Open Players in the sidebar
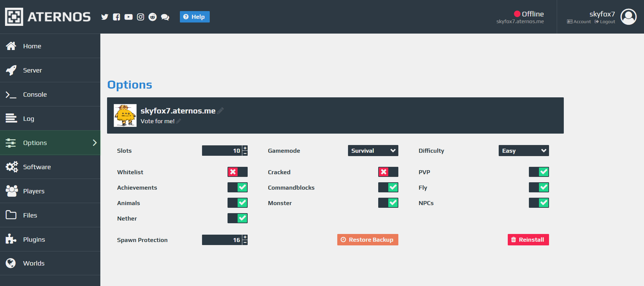 click(50, 191)
